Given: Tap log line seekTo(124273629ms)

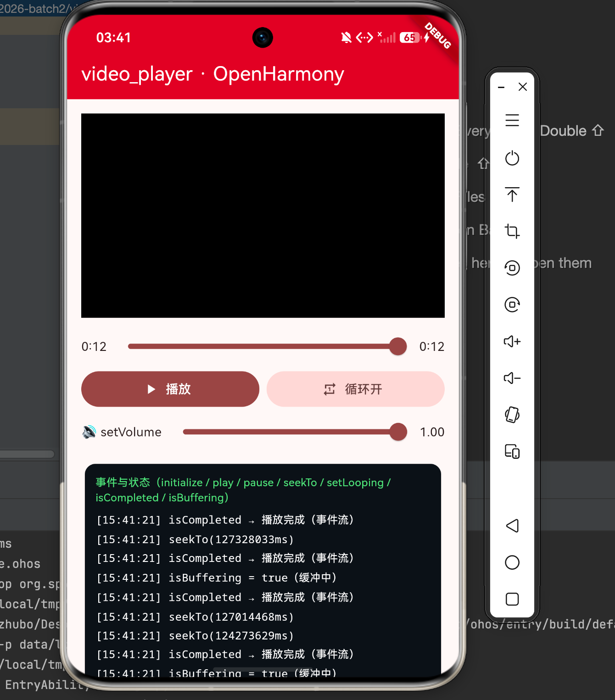Looking at the screenshot, I should click(195, 636).
